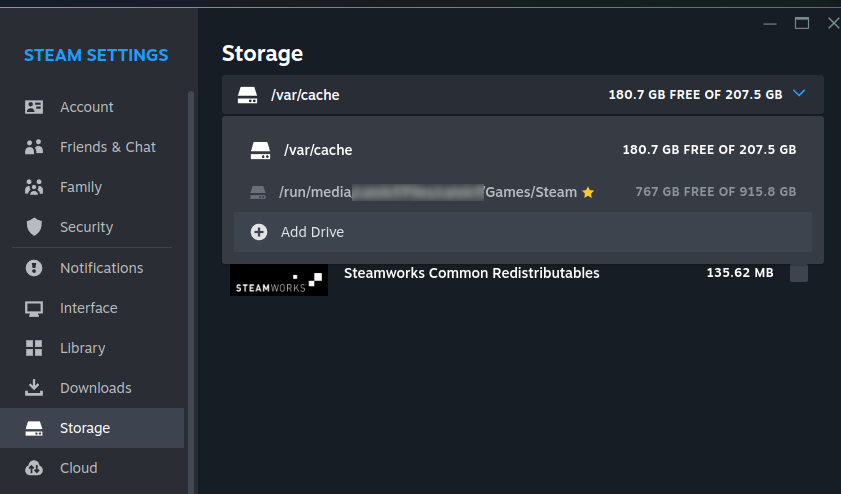The width and height of the screenshot is (841, 494).
Task: Tick the Steamworks Common Redistributables checkbox
Action: click(x=798, y=273)
